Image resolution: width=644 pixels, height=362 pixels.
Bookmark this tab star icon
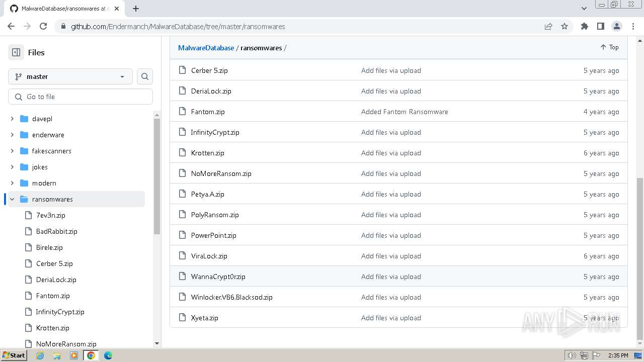pyautogui.click(x=565, y=26)
